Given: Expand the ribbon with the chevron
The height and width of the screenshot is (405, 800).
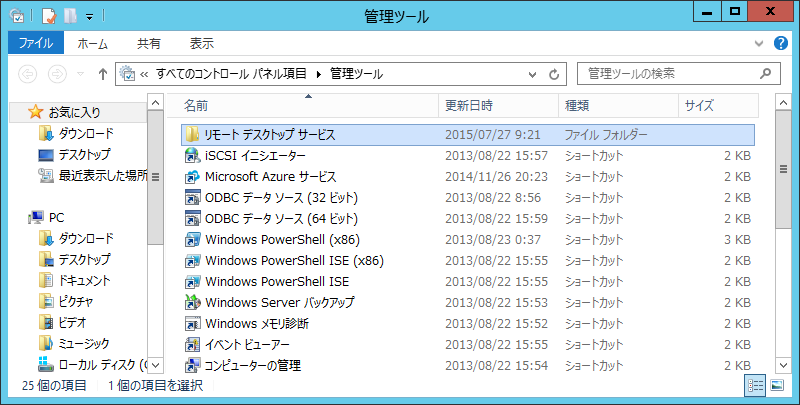Looking at the screenshot, I should 762,43.
